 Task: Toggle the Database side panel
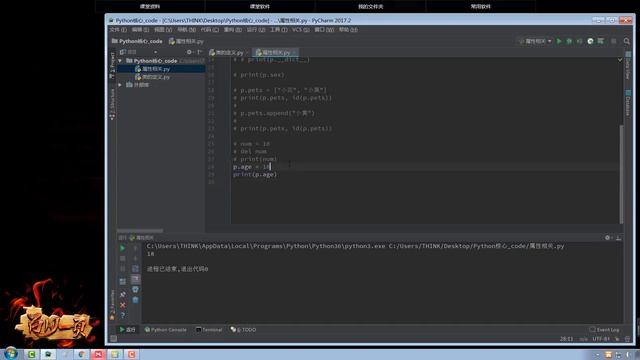(628, 103)
